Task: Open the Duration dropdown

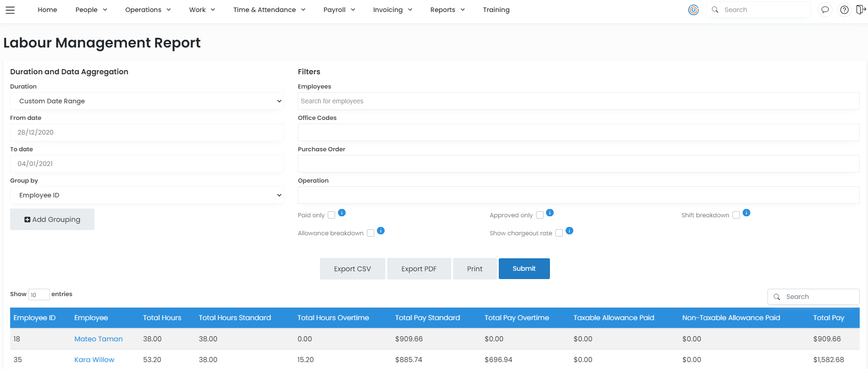Action: [147, 101]
